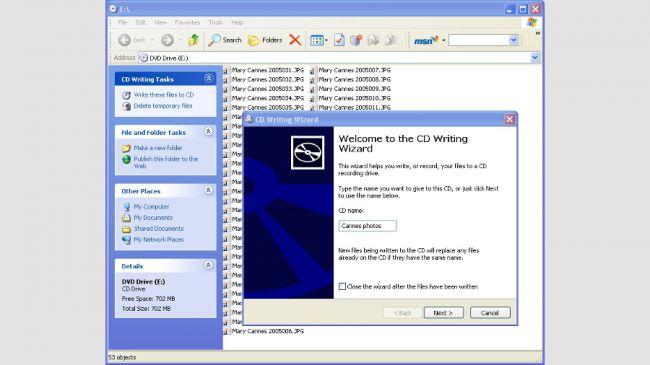Open the Edit menu
The height and width of the screenshot is (365, 650).
tap(141, 22)
